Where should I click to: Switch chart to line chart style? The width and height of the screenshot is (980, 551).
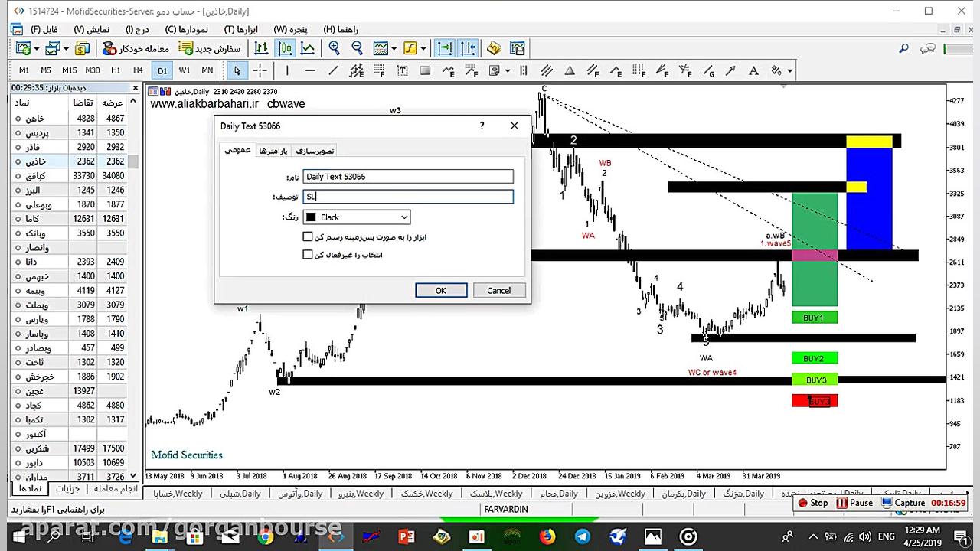pos(308,48)
